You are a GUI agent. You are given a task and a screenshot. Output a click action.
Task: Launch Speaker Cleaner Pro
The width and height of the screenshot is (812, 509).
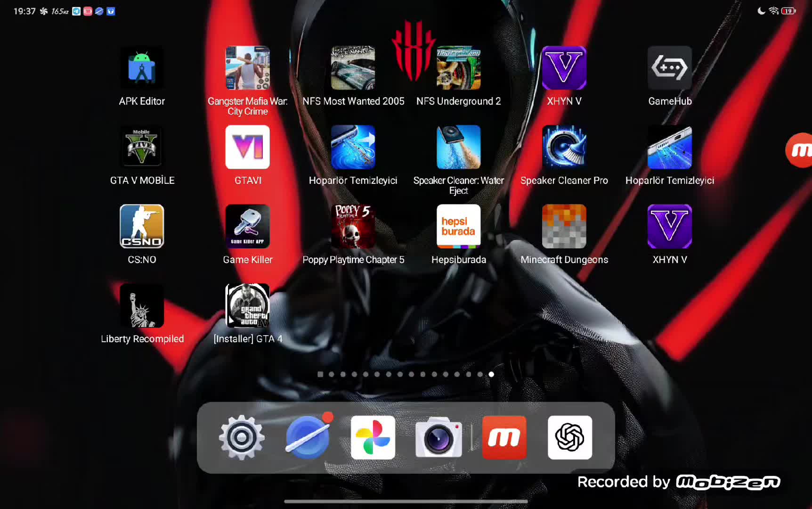[564, 147]
